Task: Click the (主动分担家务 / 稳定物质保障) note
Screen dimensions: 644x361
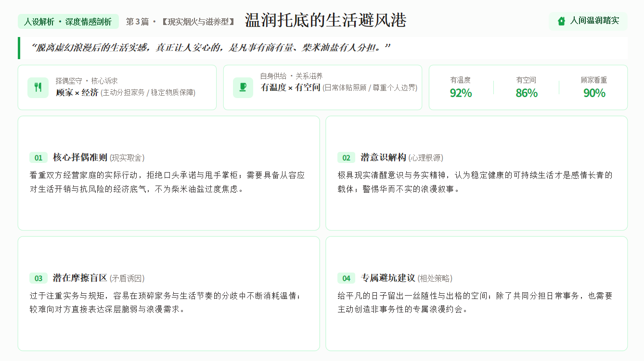Action: click(x=148, y=93)
